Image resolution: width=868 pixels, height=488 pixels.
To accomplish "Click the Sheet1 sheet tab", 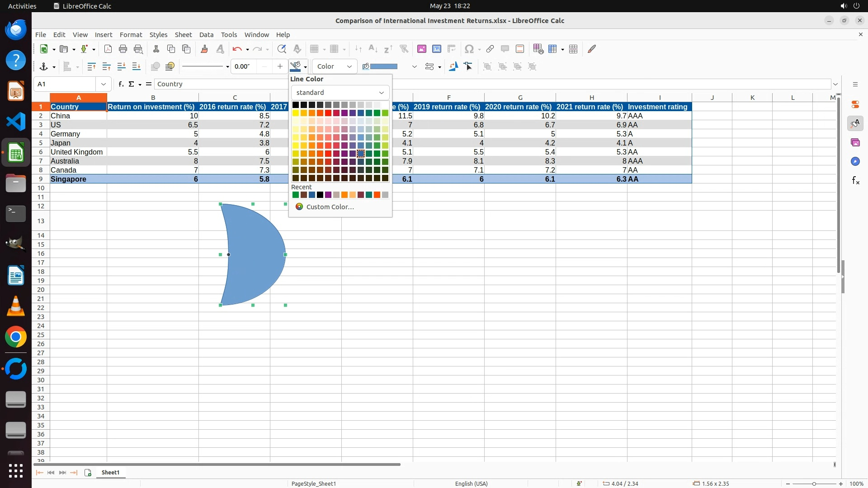I will [x=110, y=473].
